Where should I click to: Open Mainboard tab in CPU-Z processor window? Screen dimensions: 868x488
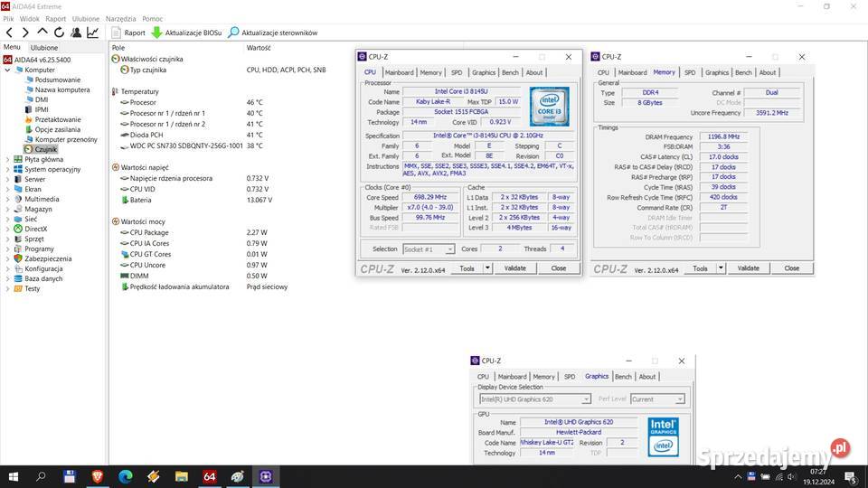point(399,72)
